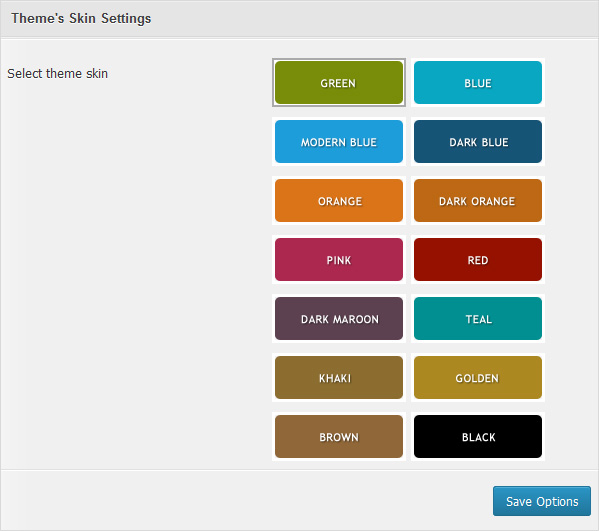Click the Save Options button
The image size is (599, 531).
coord(542,501)
